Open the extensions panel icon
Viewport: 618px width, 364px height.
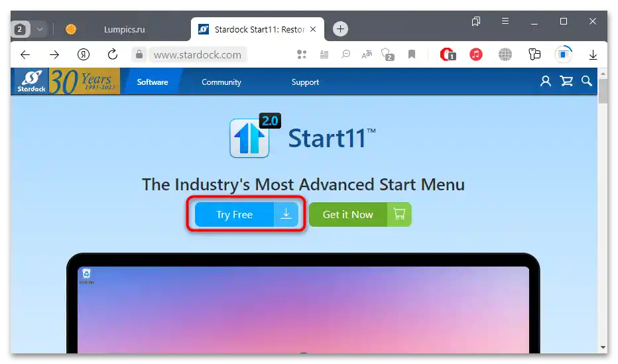[534, 54]
